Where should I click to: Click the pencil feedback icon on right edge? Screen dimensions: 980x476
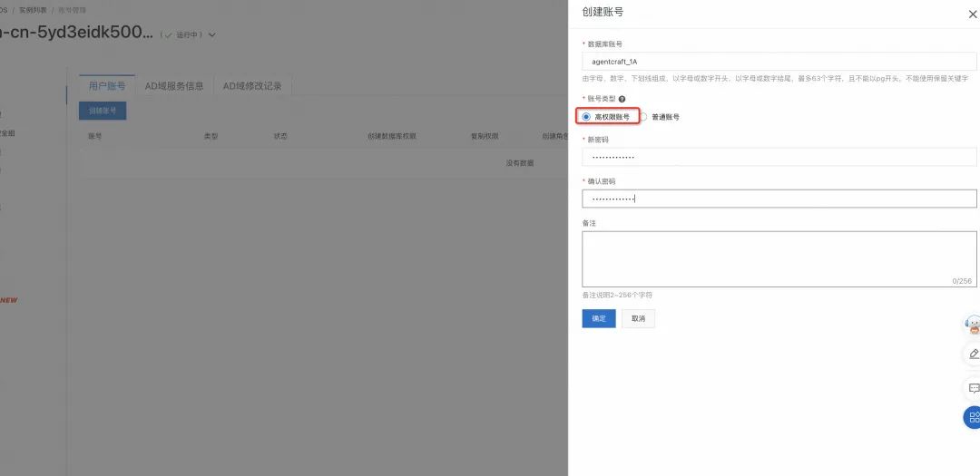tap(974, 354)
